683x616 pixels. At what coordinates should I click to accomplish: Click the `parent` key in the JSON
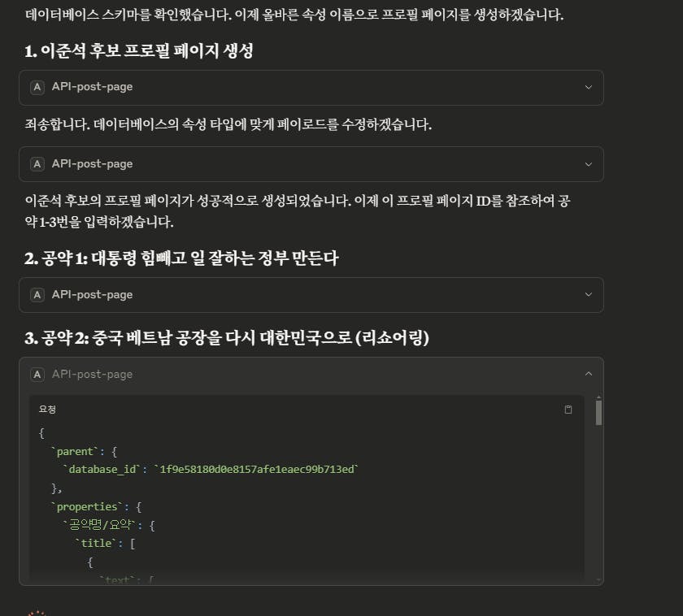coord(75,452)
